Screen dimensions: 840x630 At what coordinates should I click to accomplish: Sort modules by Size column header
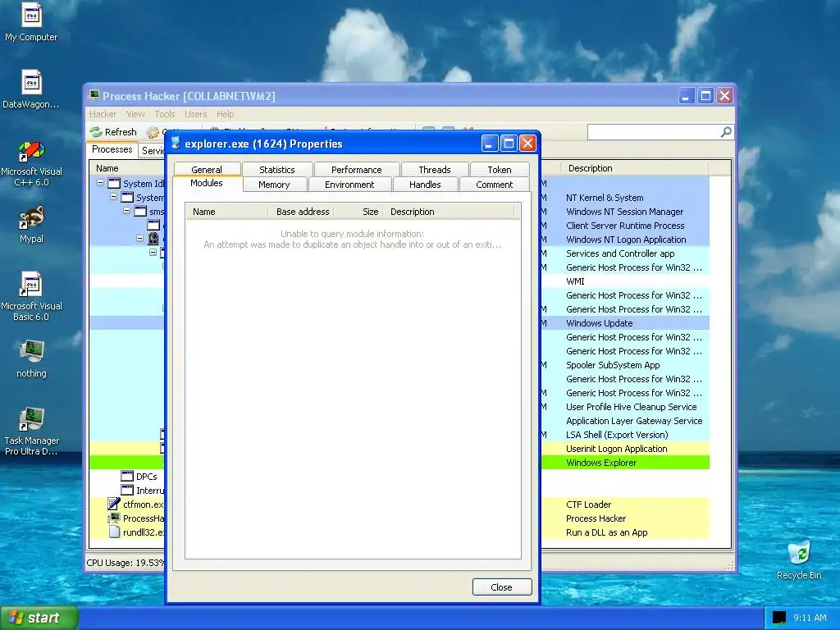coord(358,212)
